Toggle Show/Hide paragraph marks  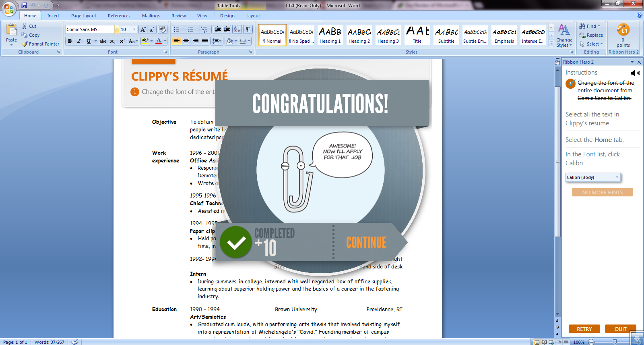coord(248,29)
